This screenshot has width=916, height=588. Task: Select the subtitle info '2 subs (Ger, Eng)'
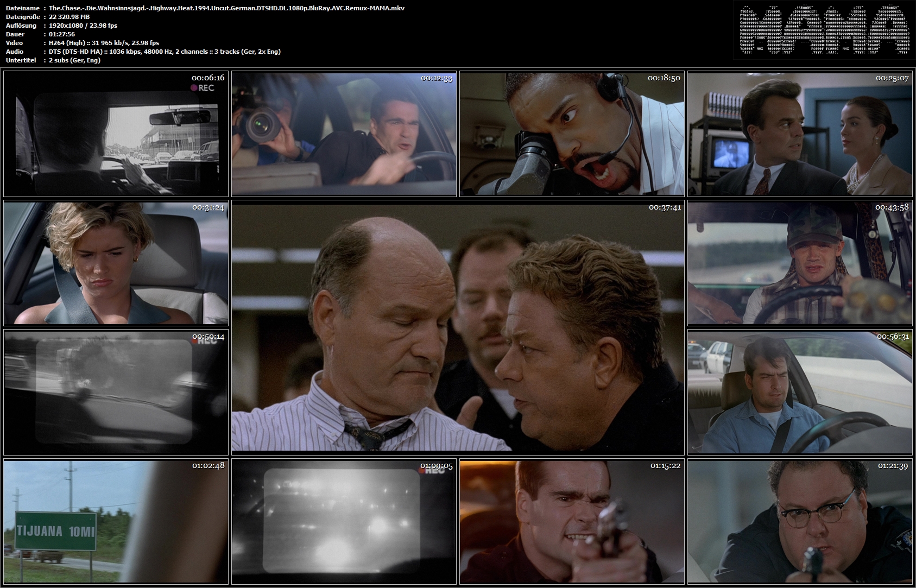[74, 60]
